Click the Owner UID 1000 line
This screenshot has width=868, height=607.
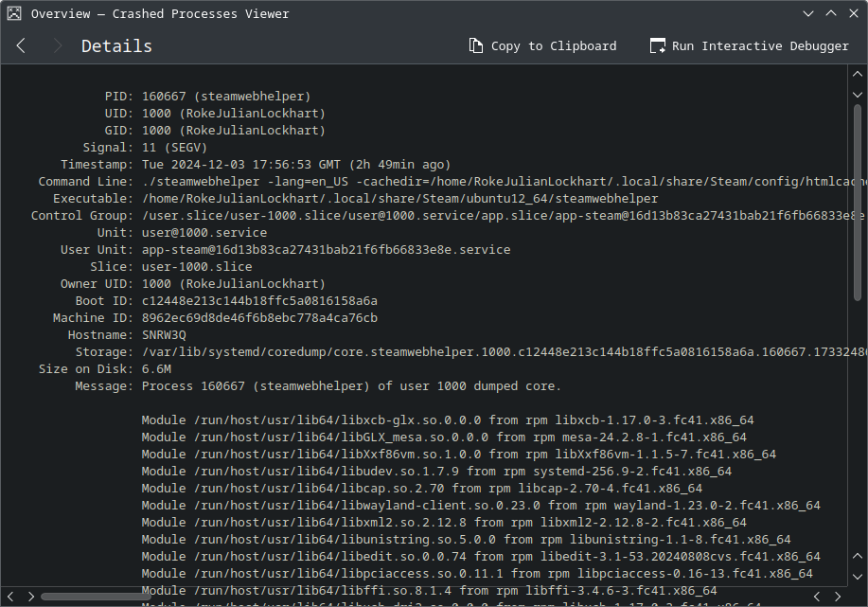[x=193, y=284]
